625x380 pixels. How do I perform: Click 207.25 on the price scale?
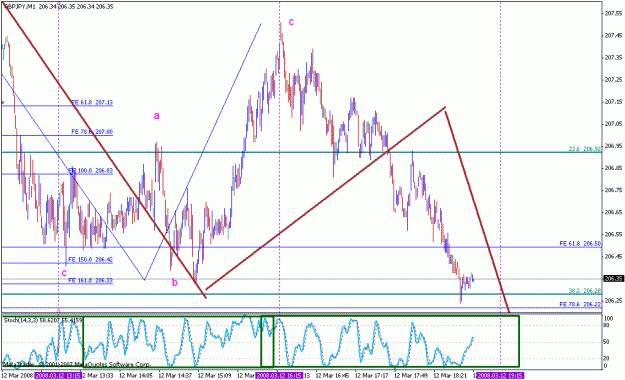point(613,80)
